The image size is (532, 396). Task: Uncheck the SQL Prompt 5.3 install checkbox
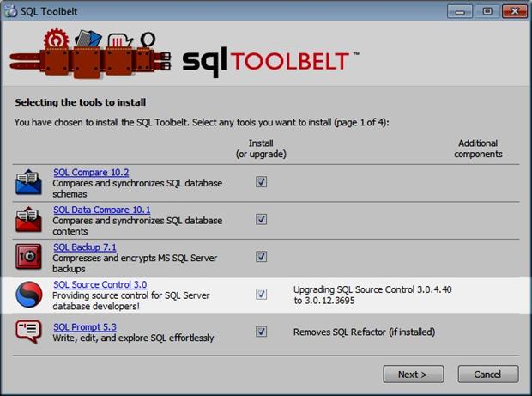tap(261, 331)
